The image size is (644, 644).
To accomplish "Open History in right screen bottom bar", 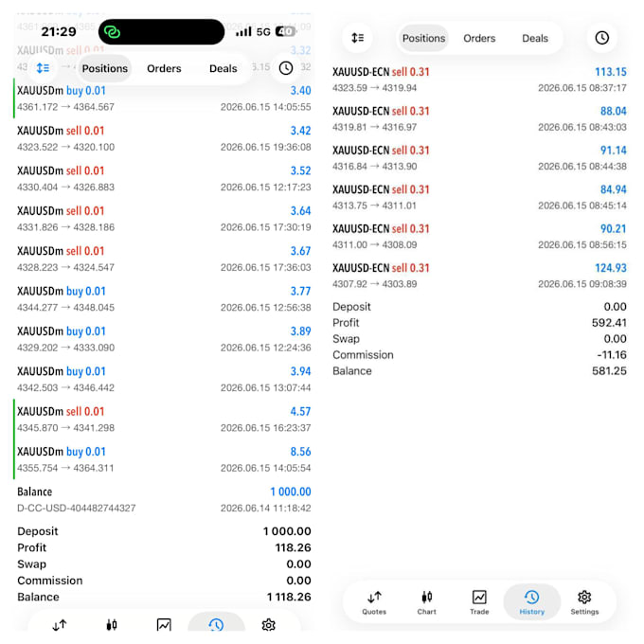I will click(532, 602).
